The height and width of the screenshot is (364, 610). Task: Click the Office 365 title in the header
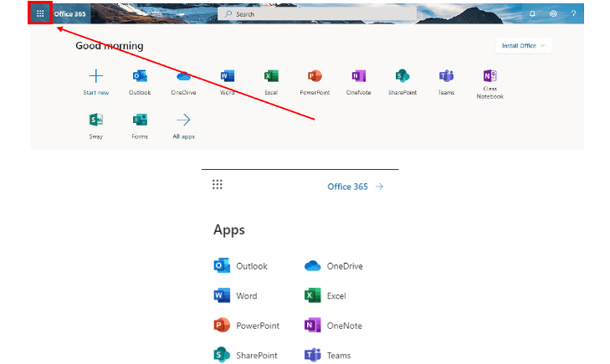[70, 14]
